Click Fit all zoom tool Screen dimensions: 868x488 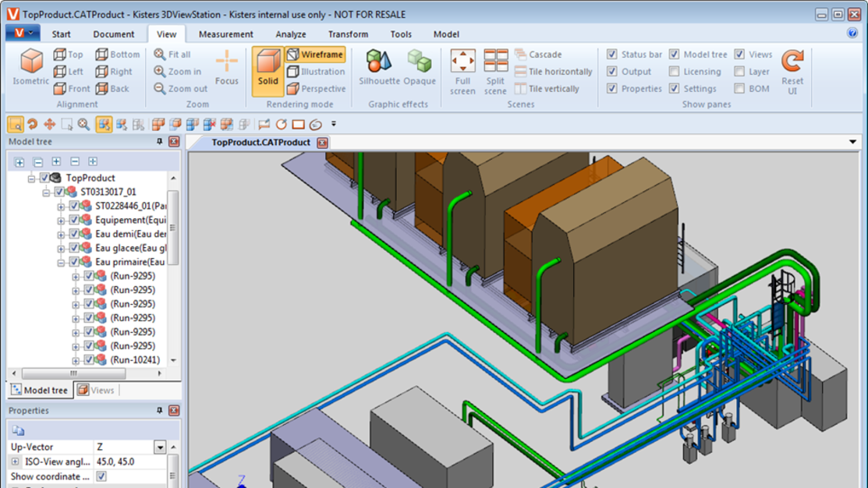[172, 55]
